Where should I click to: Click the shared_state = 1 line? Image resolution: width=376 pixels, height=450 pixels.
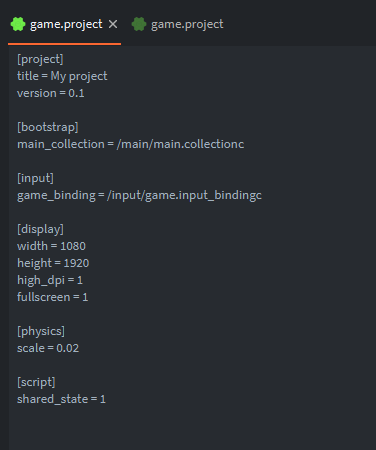[x=61, y=399]
